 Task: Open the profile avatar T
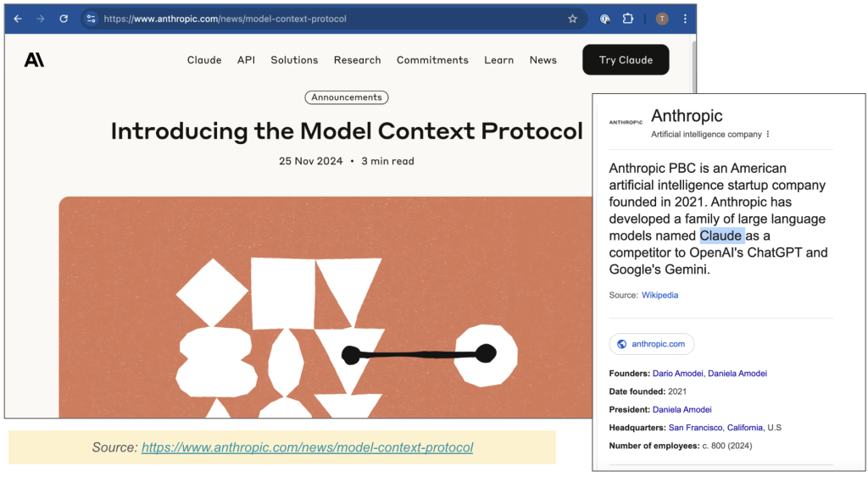click(x=662, y=19)
